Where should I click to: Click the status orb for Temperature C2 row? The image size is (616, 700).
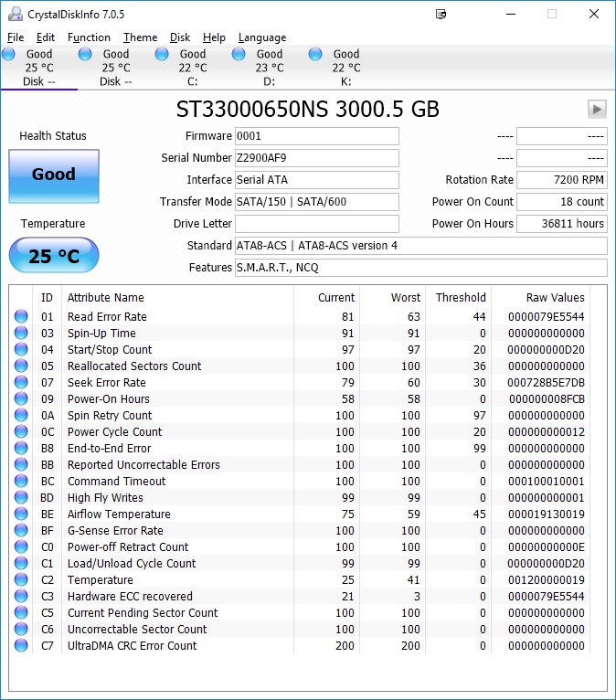(21, 580)
